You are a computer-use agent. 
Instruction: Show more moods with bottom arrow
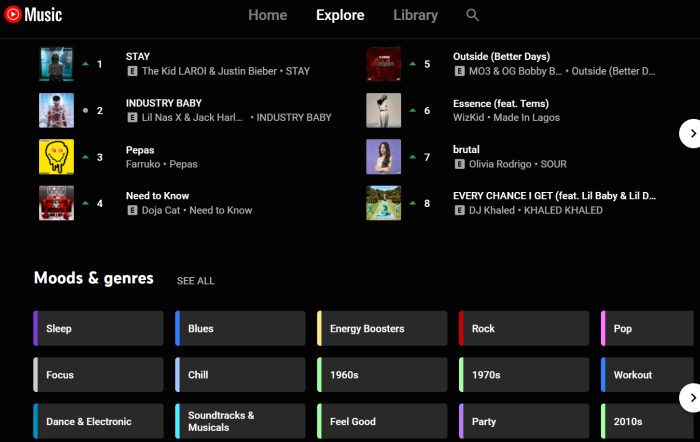click(691, 397)
